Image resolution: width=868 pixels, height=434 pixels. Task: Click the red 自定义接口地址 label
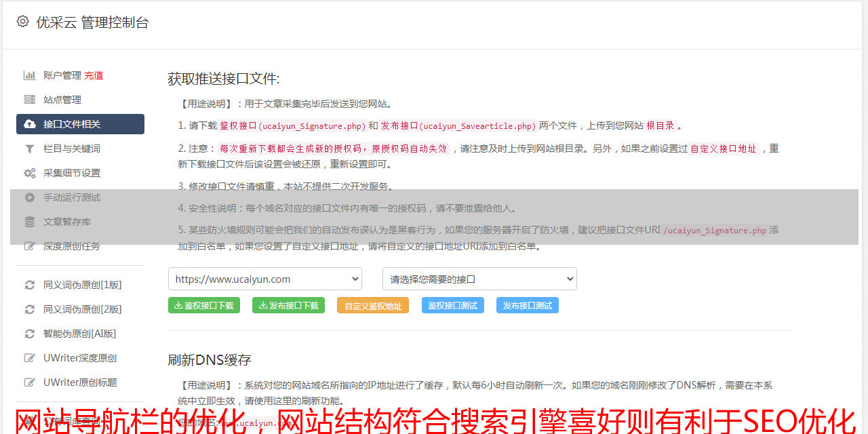click(723, 149)
